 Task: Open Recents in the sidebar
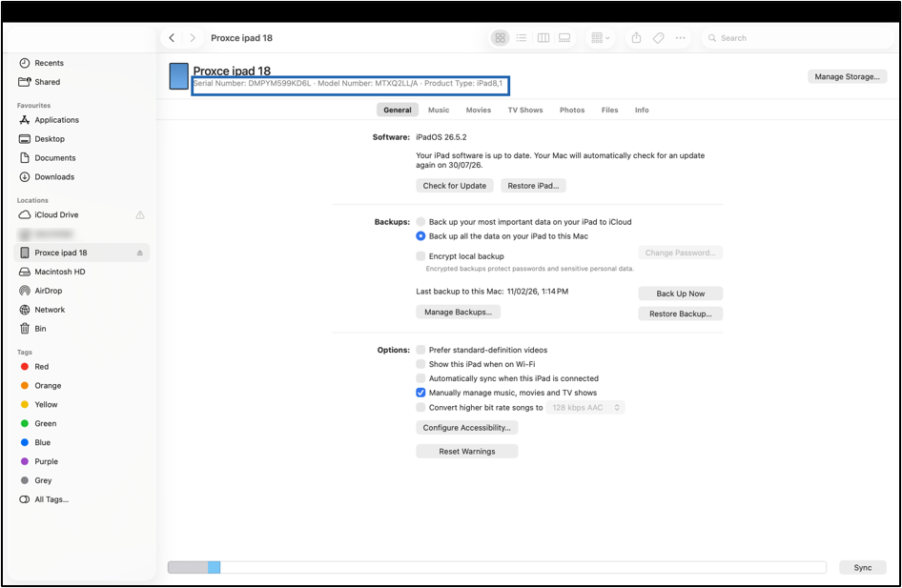(81, 63)
